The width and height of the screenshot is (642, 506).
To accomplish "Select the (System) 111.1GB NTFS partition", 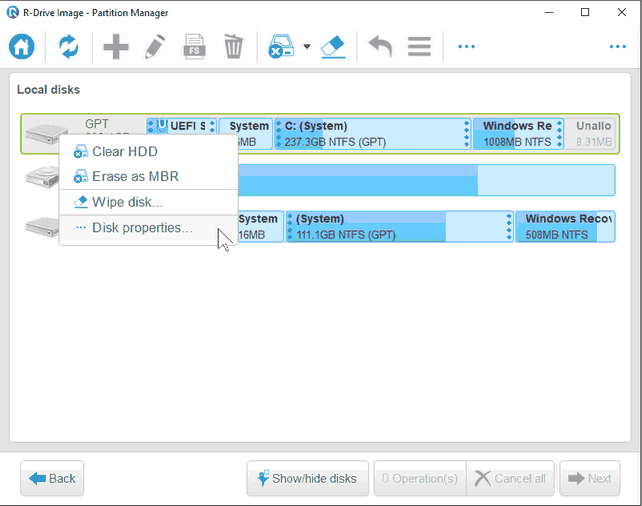I will [399, 227].
